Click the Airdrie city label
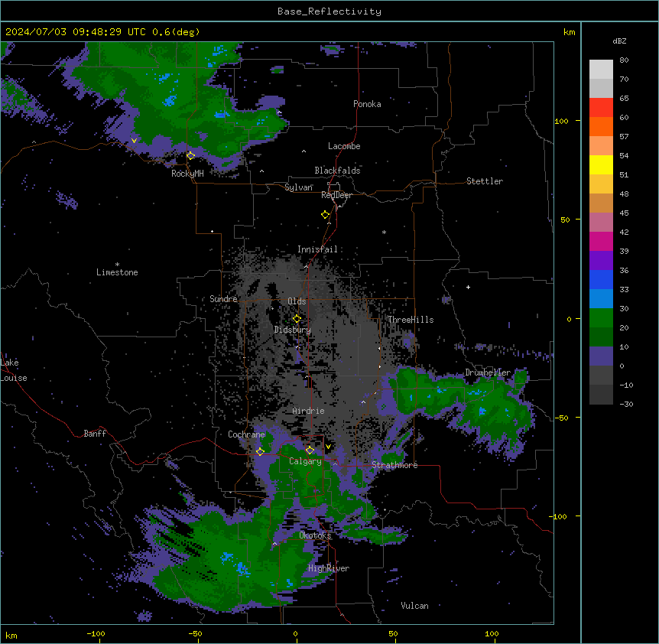The image size is (659, 644). click(308, 411)
